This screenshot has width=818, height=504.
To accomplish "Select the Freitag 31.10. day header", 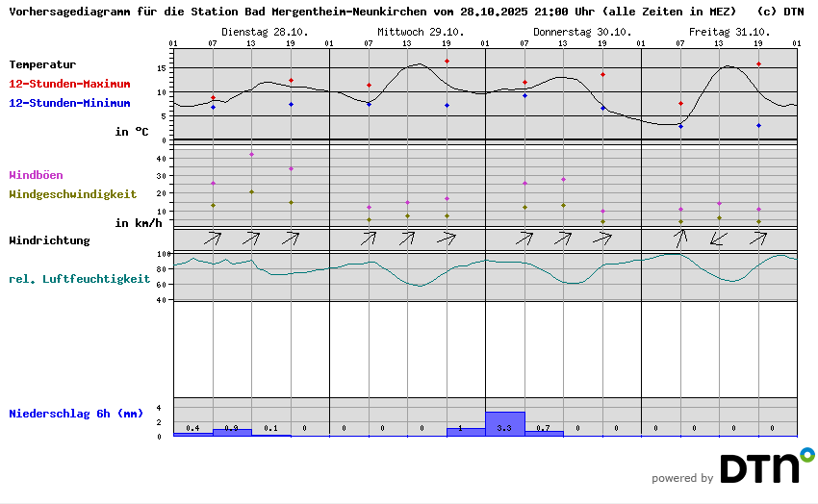I will (x=719, y=32).
